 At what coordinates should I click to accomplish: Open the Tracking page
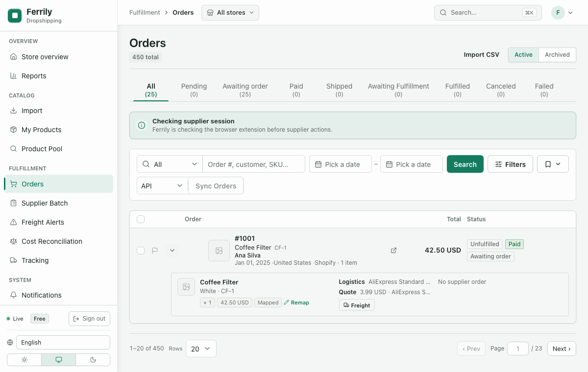point(58,260)
